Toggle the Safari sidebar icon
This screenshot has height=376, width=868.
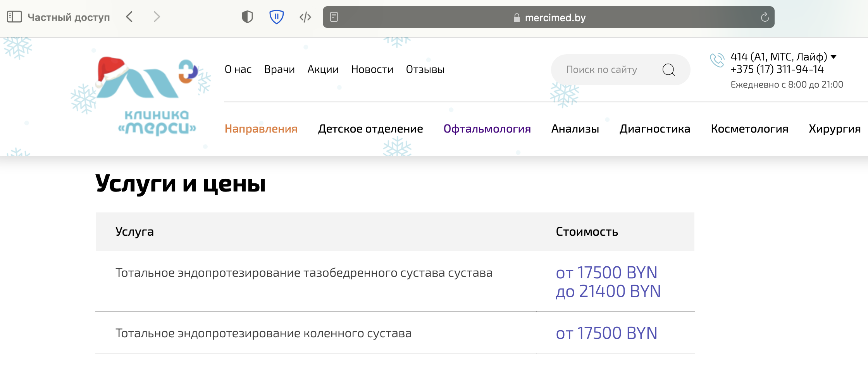click(x=14, y=17)
